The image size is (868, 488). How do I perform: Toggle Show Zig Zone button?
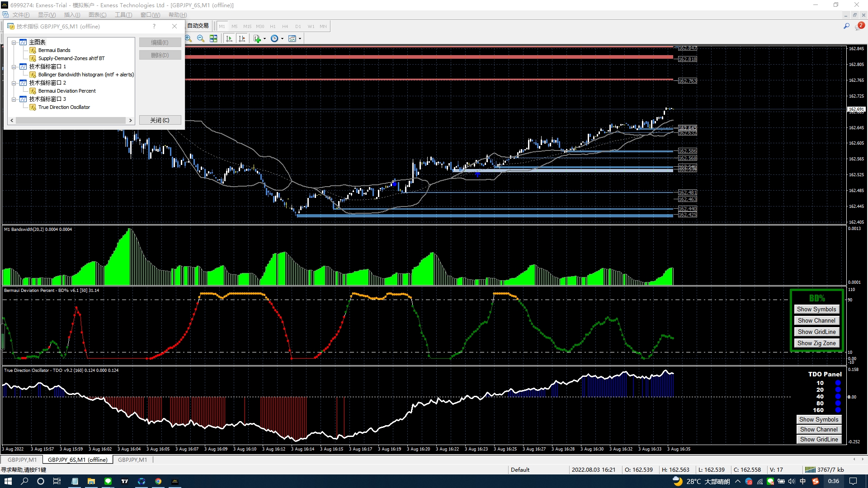click(816, 343)
